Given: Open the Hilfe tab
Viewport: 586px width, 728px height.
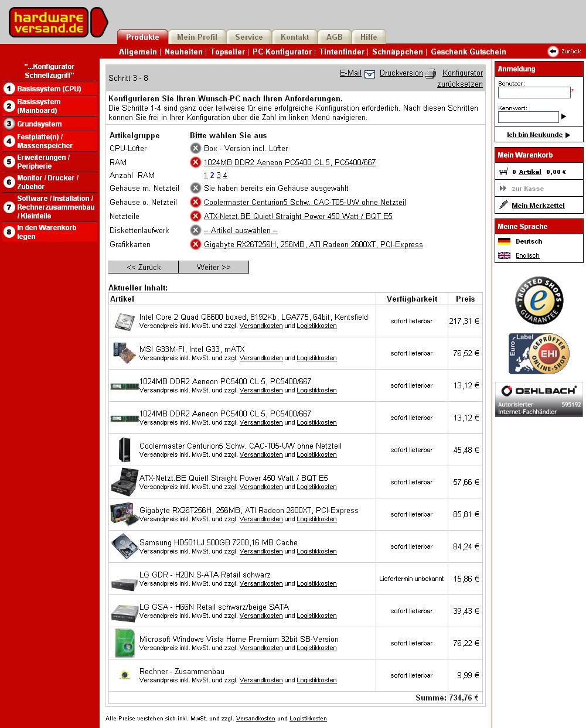Looking at the screenshot, I should tap(369, 37).
